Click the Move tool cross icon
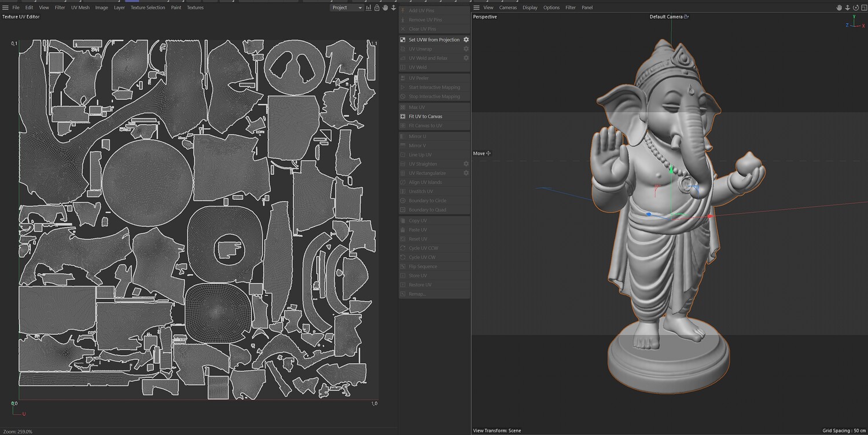Image resolution: width=868 pixels, height=435 pixels. pos(489,153)
